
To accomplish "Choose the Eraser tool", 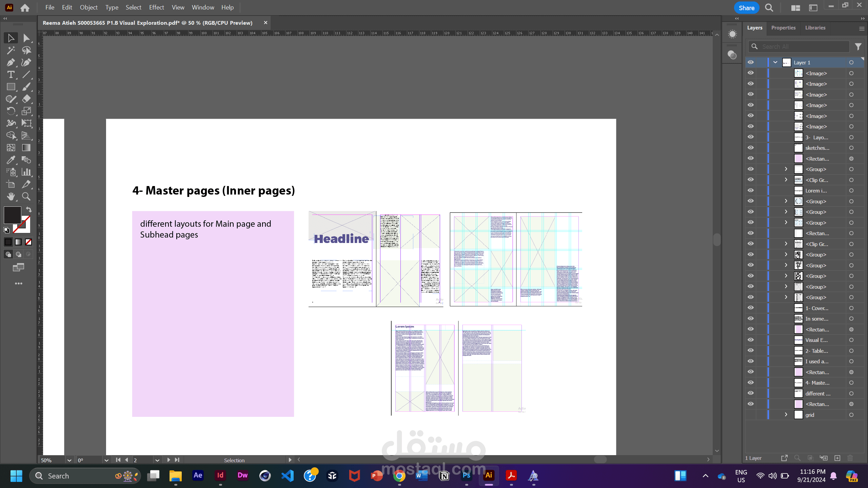I will click(26, 99).
